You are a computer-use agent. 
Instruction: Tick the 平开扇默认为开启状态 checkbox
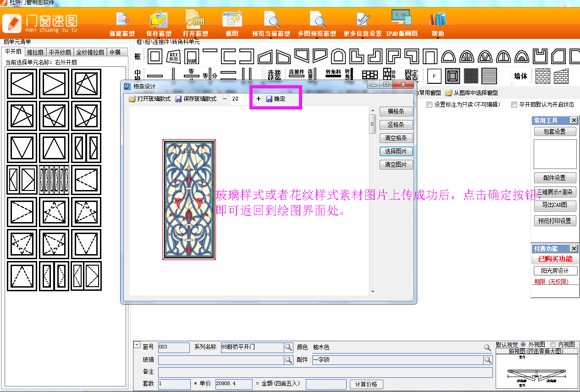pyautogui.click(x=514, y=104)
